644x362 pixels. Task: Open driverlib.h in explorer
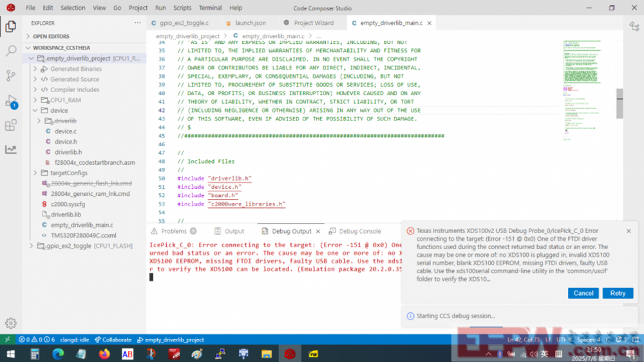tap(68, 152)
